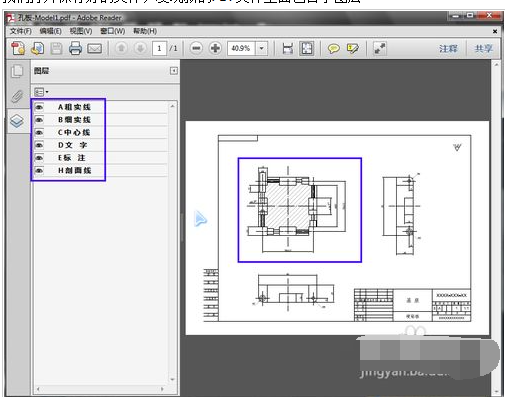Collapse the 图层 panel with arrow
505x397 pixels.
pos(174,71)
